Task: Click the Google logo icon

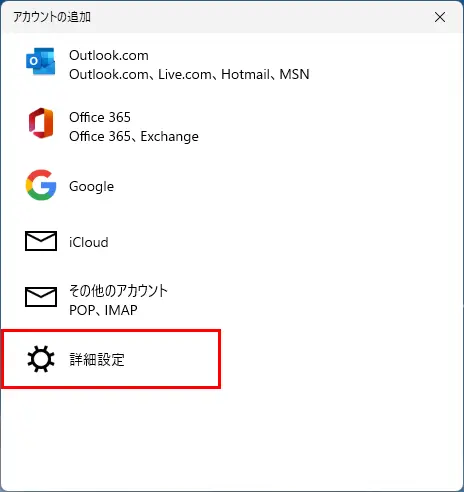Action: [x=41, y=185]
